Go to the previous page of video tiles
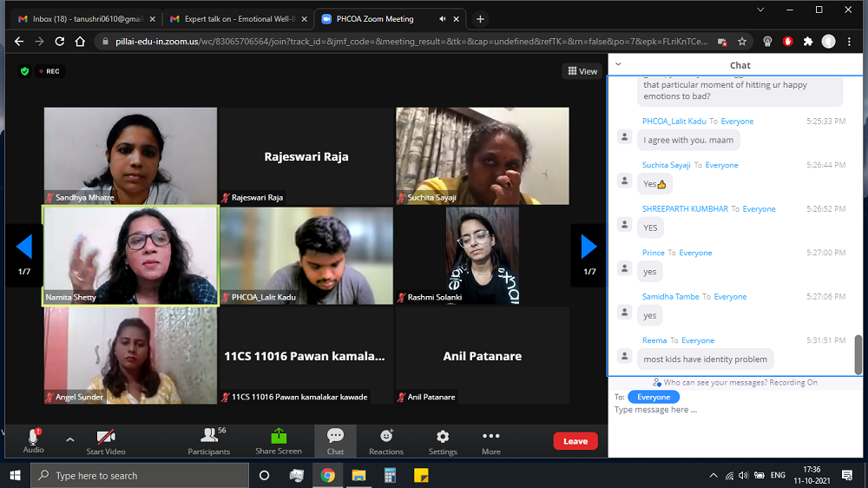 (24, 247)
